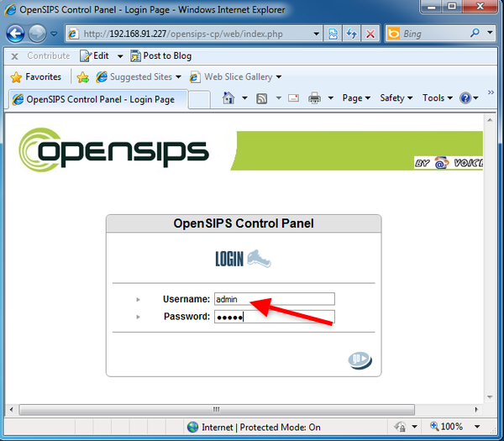Image resolution: width=504 pixels, height=441 pixels.
Task: Open the Tools menu
Action: pyautogui.click(x=438, y=97)
